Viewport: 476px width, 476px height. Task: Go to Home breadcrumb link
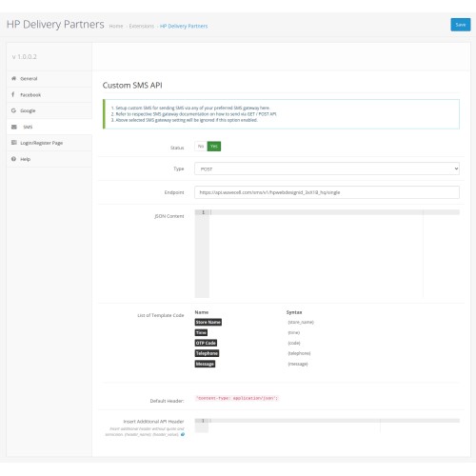116,27
